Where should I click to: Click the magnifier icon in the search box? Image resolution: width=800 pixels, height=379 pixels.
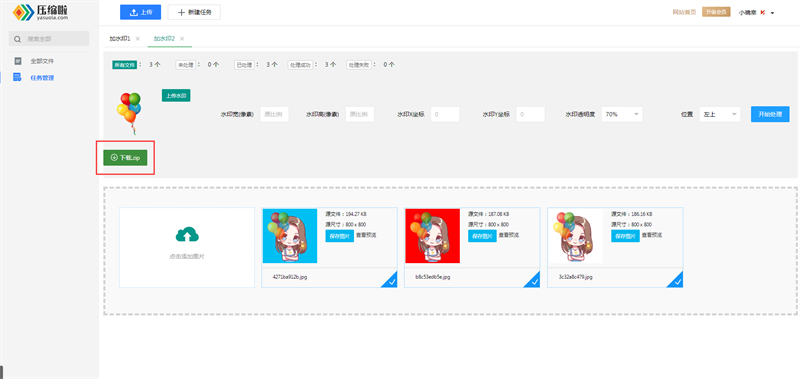tap(18, 39)
